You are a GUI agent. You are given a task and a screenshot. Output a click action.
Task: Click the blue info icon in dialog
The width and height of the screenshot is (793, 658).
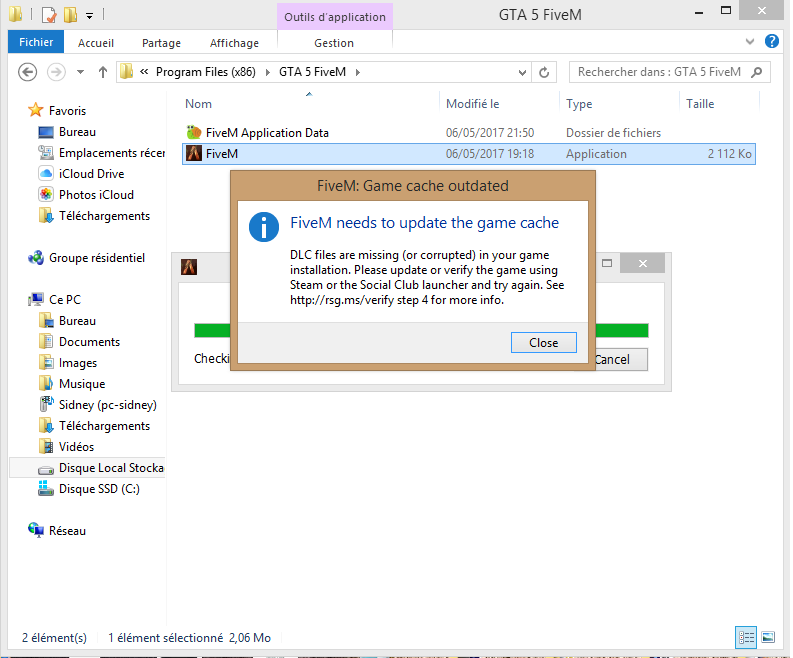coord(263,227)
